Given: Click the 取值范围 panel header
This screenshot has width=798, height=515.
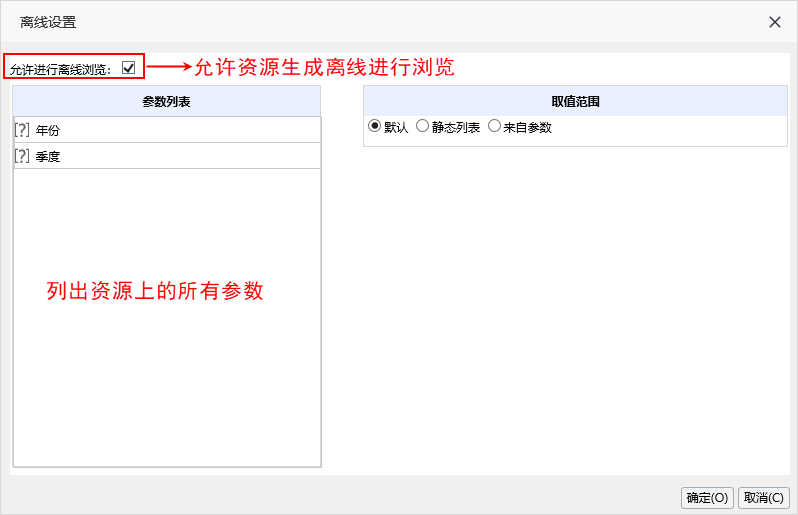Looking at the screenshot, I should click(576, 101).
